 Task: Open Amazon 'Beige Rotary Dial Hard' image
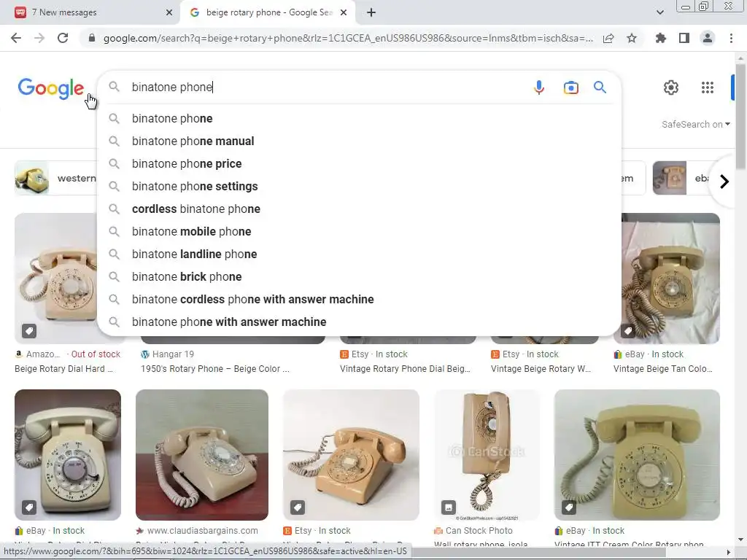[x=55, y=279]
